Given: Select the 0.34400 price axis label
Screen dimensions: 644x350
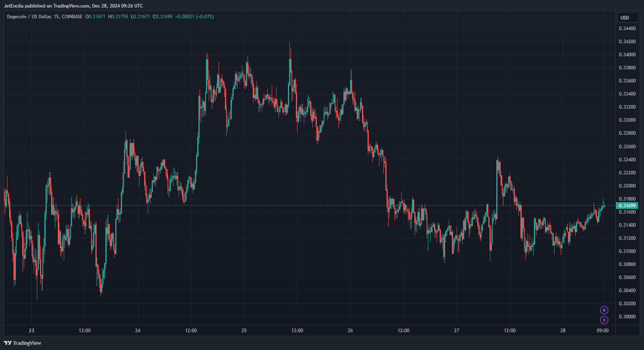Looking at the screenshot, I should coord(627,29).
